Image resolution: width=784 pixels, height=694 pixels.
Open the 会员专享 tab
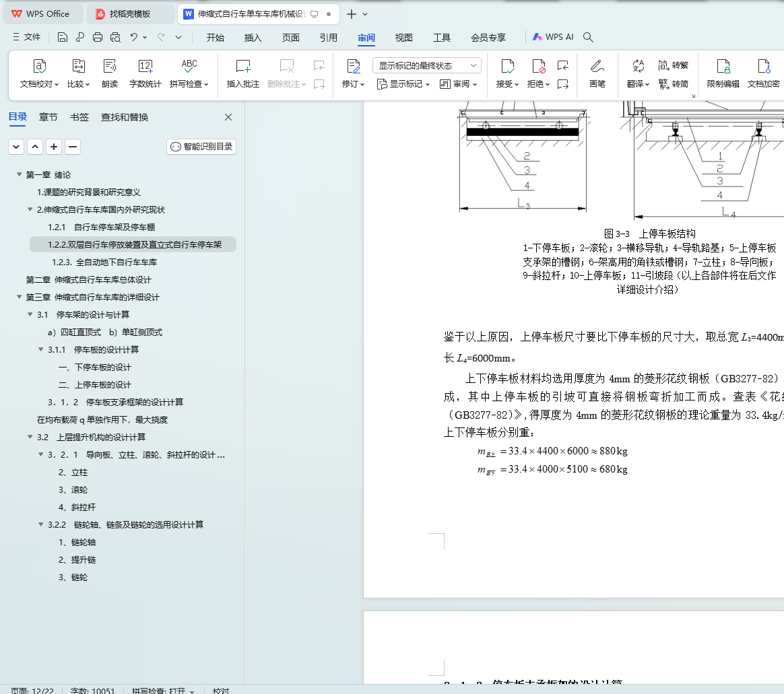pos(488,38)
